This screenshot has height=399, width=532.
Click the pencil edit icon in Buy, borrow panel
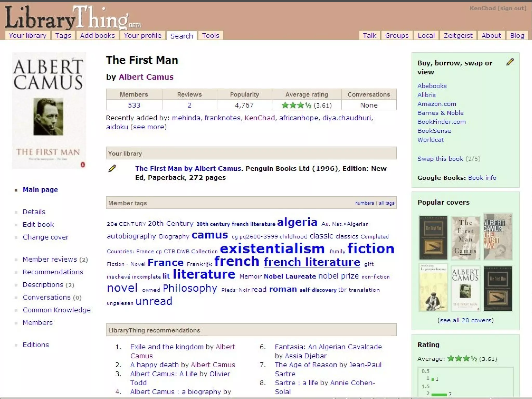[x=510, y=62]
